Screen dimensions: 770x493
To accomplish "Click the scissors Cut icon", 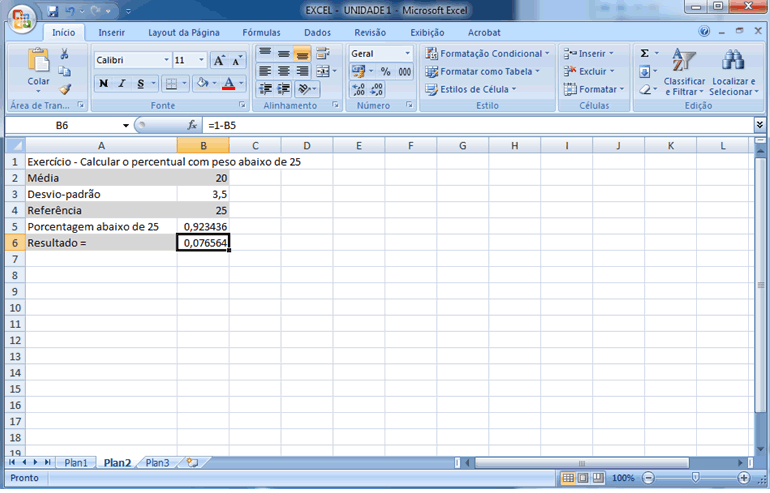I will pos(65,54).
